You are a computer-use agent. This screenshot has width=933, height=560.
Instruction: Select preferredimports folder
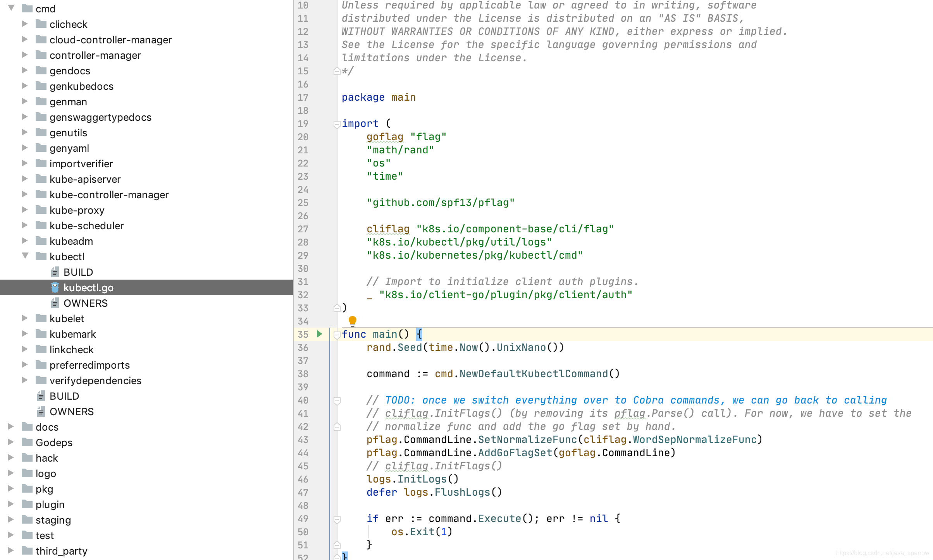tap(90, 365)
